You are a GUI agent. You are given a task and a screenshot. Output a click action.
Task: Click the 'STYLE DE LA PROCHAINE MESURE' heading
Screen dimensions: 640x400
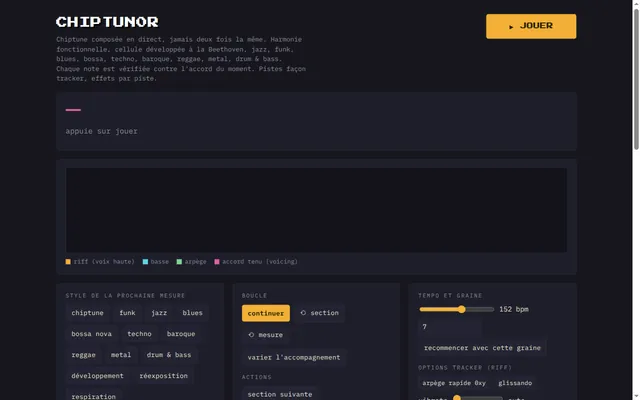pyautogui.click(x=125, y=295)
